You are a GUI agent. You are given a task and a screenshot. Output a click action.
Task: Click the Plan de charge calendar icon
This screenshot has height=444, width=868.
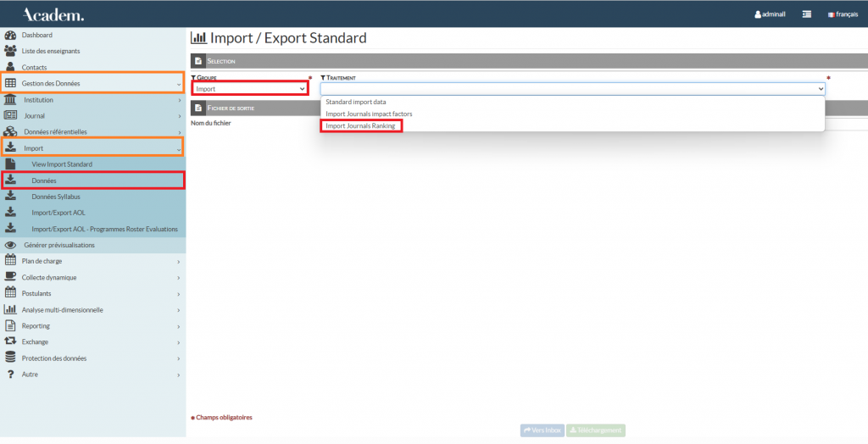click(x=10, y=261)
